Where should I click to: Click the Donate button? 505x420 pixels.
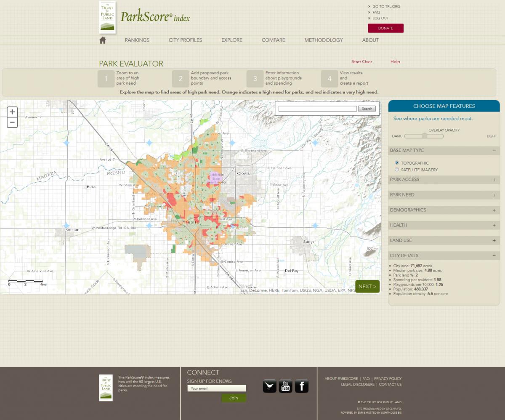coord(385,28)
